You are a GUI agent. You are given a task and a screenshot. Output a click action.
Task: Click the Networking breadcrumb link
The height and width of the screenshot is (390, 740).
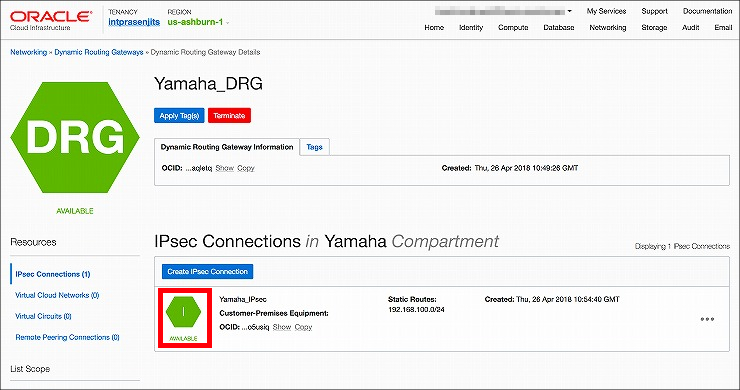pos(29,52)
